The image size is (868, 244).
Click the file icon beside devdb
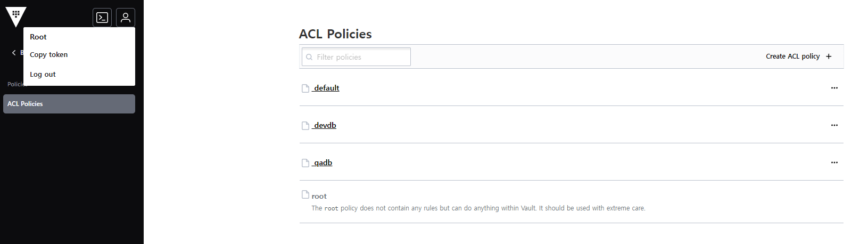pyautogui.click(x=305, y=126)
